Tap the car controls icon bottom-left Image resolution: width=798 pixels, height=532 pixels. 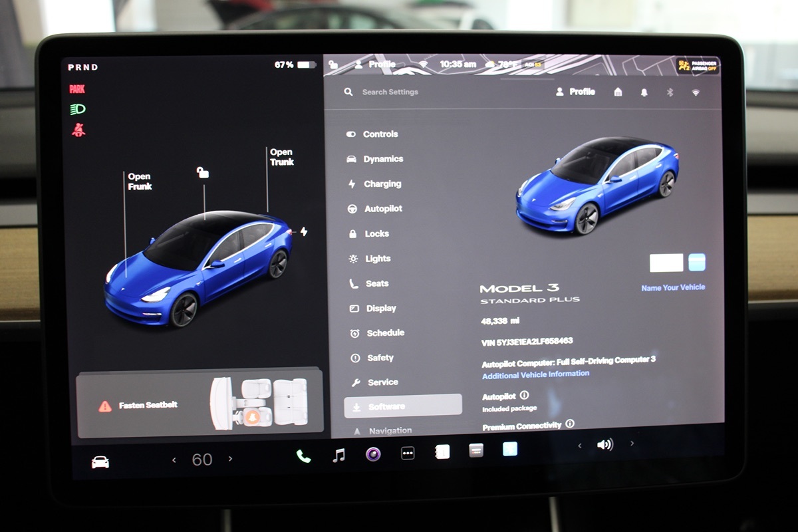[x=100, y=462]
